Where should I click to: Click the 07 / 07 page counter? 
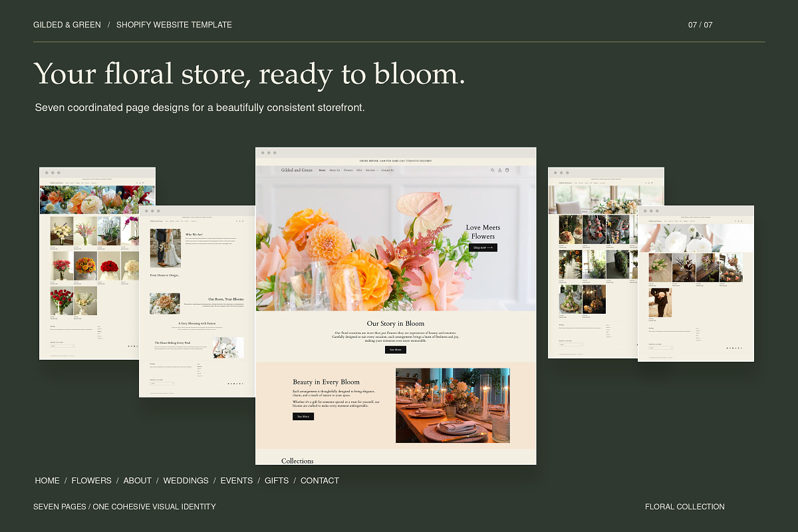[700, 25]
